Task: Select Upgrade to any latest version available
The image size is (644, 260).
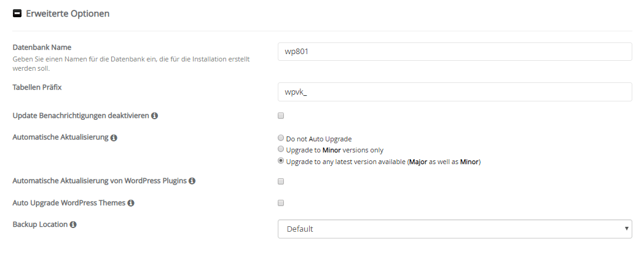Action: point(281,161)
